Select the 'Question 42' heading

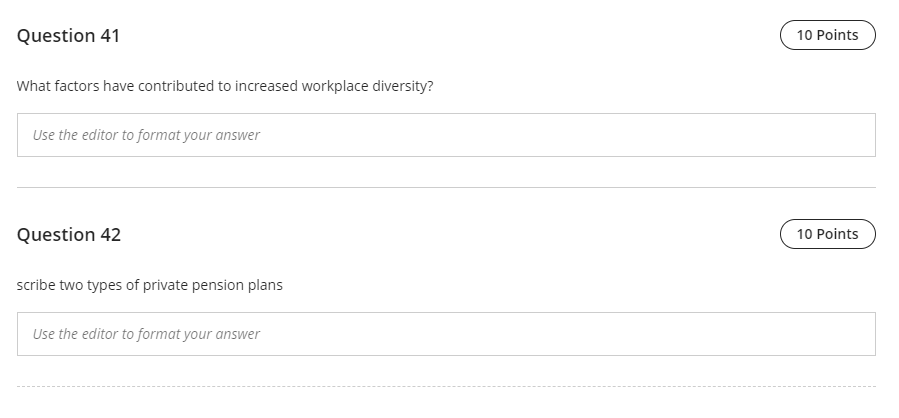[69, 235]
